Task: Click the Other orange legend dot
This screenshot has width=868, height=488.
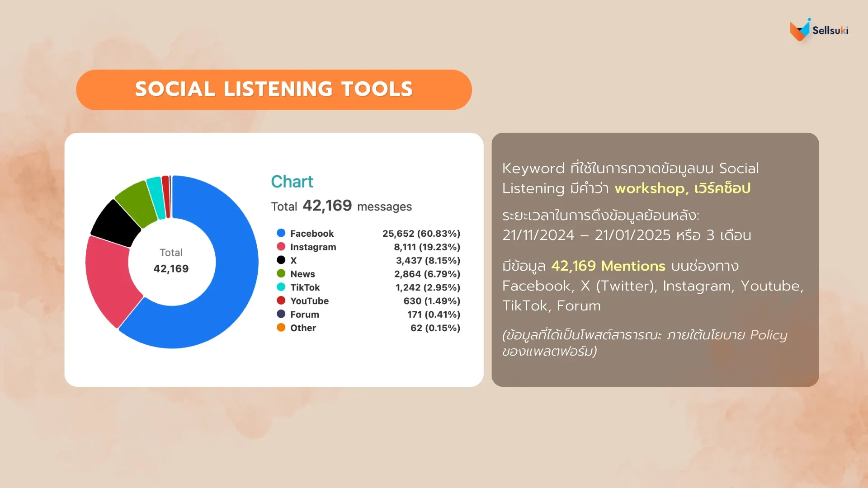Action: click(281, 328)
